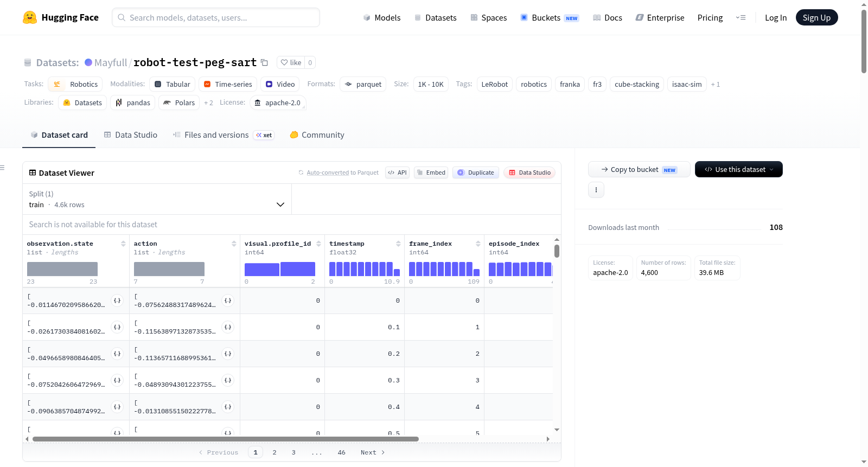Click Next page in pagination
Image resolution: width=868 pixels, height=467 pixels.
[373, 452]
